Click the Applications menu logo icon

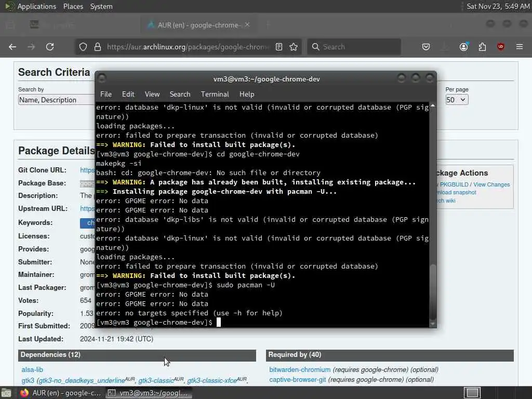9,6
